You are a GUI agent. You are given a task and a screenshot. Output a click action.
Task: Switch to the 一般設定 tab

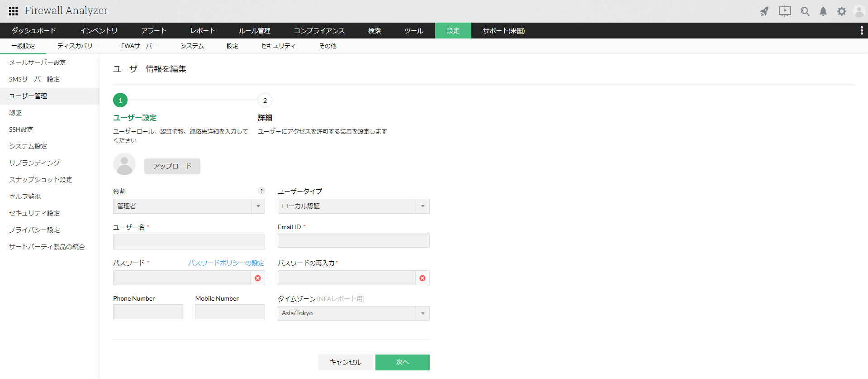tap(23, 46)
